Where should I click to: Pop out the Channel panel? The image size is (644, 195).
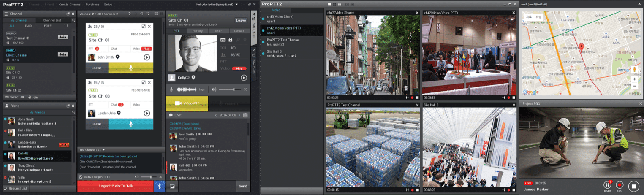pyautogui.click(x=68, y=14)
